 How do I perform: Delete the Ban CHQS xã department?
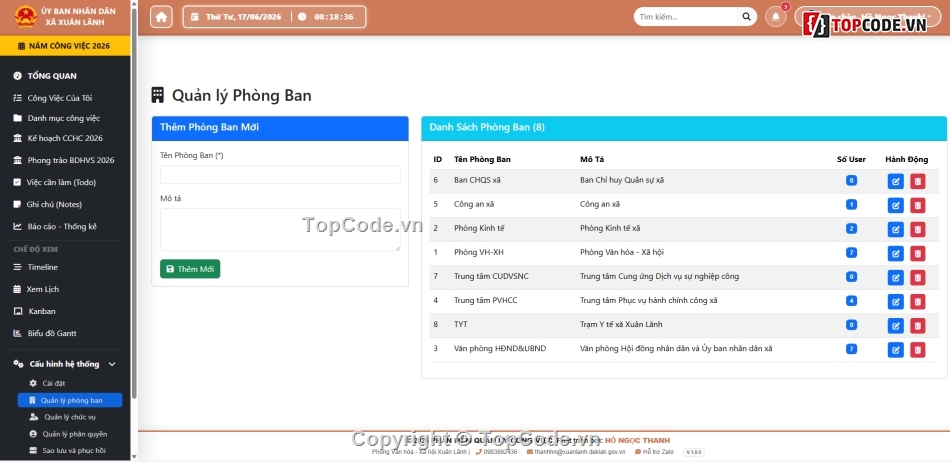pos(917,181)
